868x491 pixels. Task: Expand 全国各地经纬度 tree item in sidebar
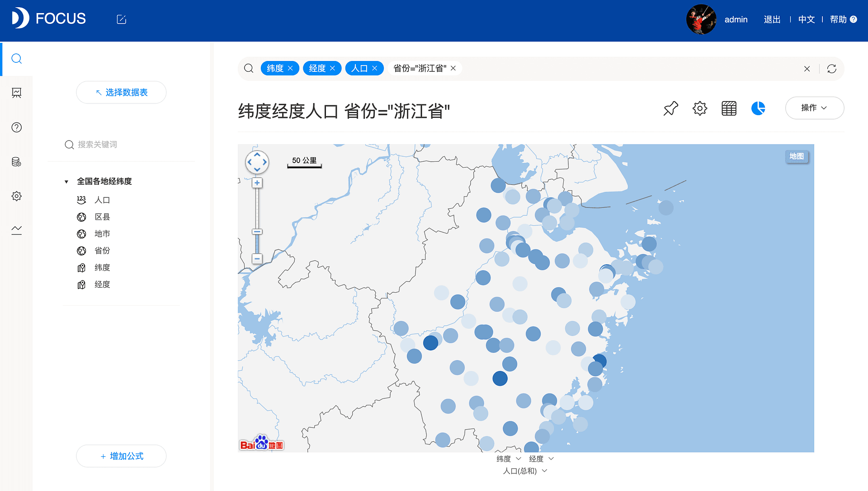(67, 181)
